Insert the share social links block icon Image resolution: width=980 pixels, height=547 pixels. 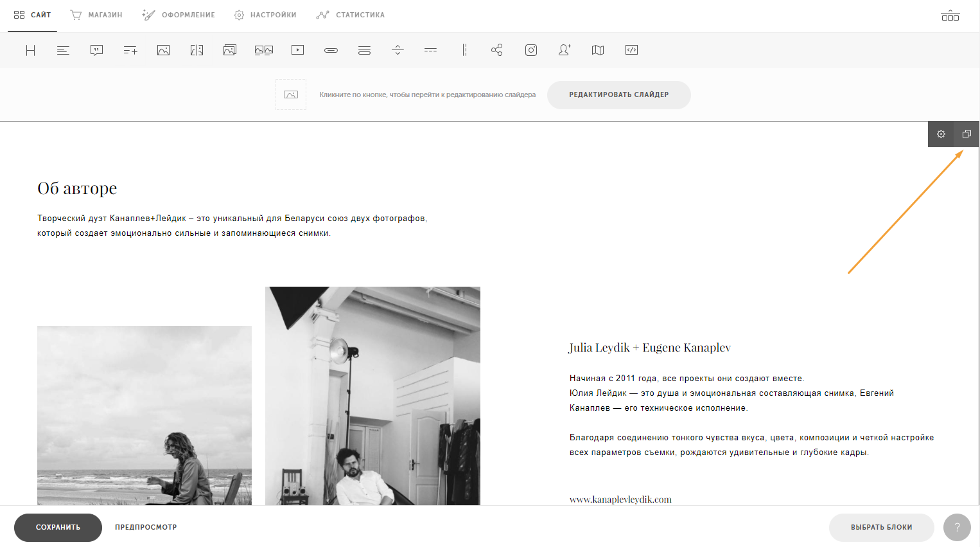point(497,50)
